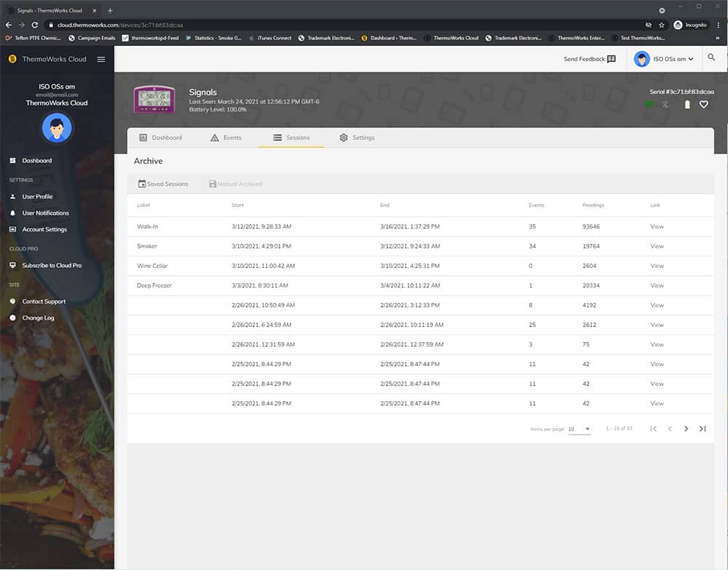Open Subscribe to Cloud Pro
This screenshot has width=728, height=570.
pyautogui.click(x=52, y=266)
